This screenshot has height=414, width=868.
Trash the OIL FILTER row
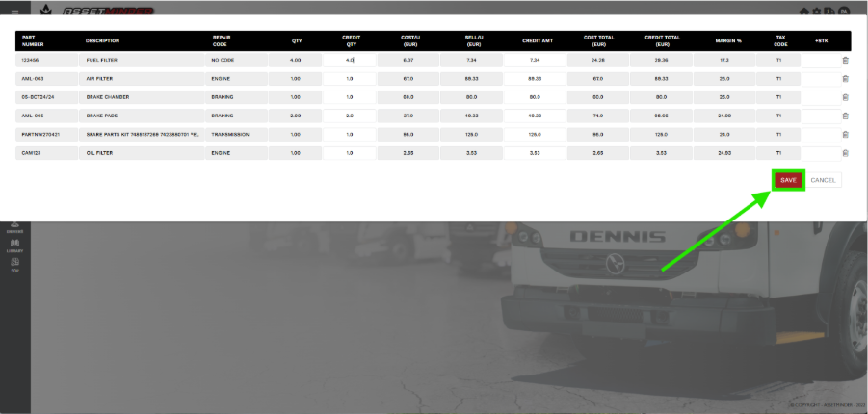tap(845, 153)
